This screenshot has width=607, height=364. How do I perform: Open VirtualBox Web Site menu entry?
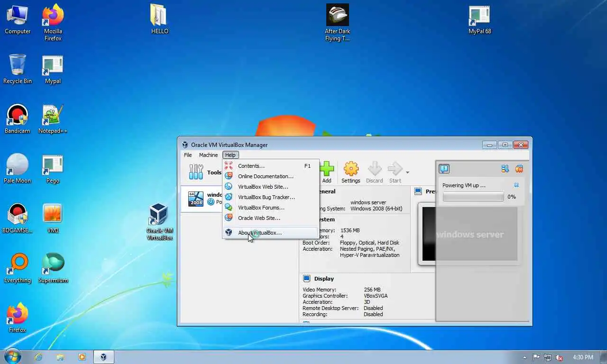(x=270, y=187)
